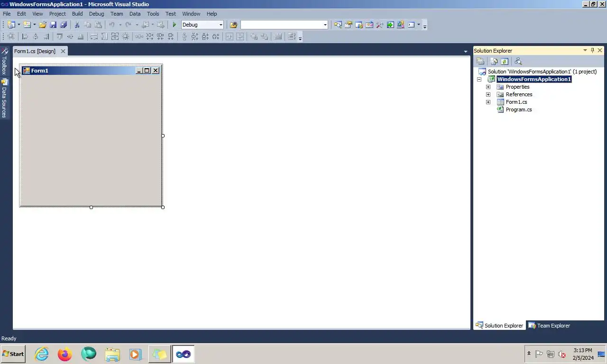Open Solution Explorer window position dropdown

[x=585, y=50]
